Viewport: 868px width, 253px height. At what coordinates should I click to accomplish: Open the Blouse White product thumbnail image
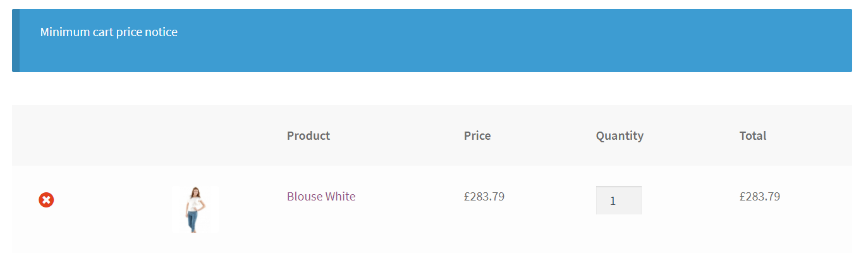pyautogui.click(x=195, y=209)
